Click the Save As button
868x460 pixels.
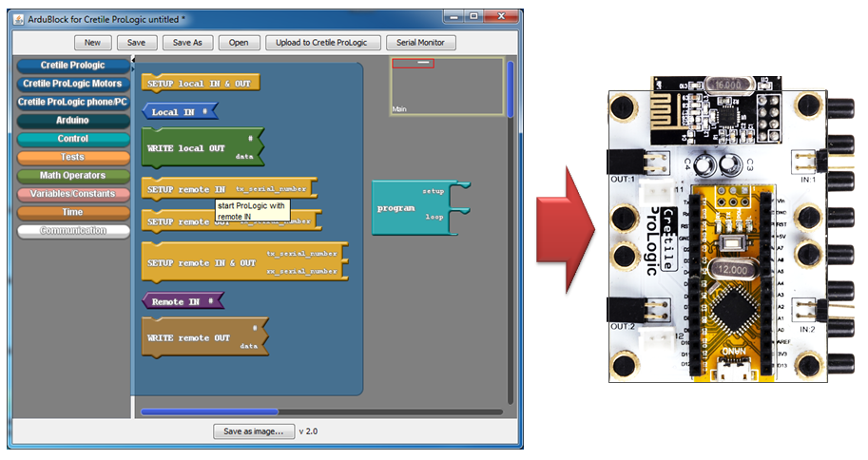point(187,43)
